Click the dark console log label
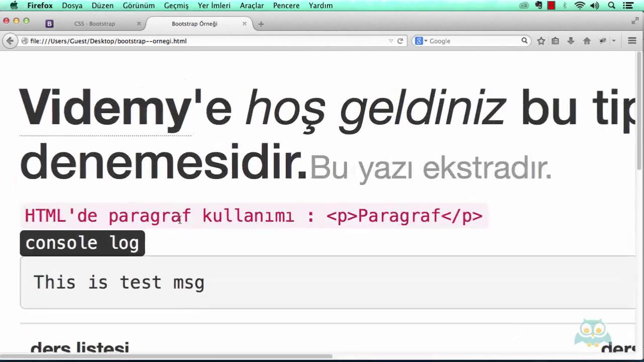This screenshot has height=362, width=644. coord(83,243)
